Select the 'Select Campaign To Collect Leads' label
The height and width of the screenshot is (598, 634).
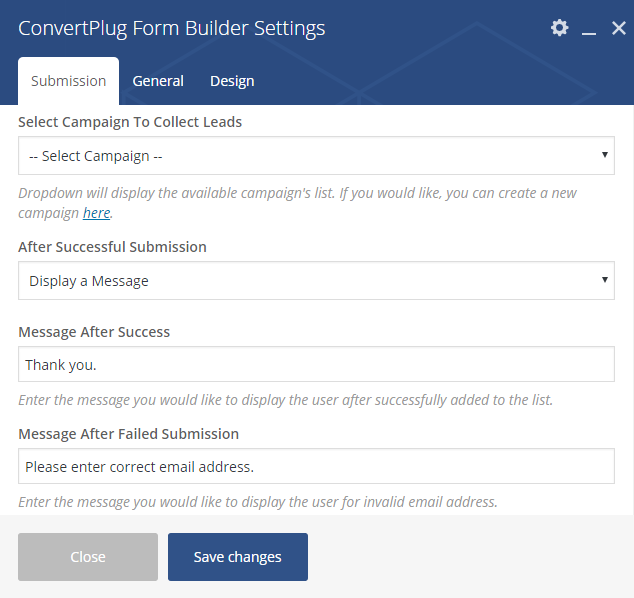[130, 122]
